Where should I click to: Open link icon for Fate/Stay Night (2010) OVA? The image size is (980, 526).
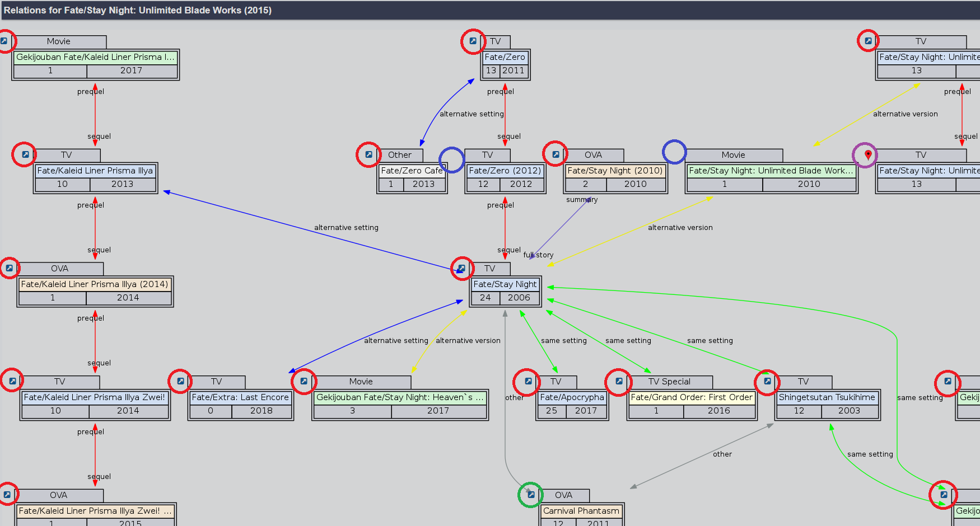555,155
